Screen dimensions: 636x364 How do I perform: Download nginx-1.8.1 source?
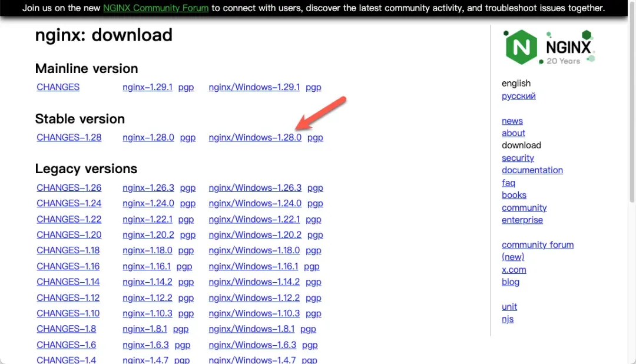coord(145,329)
